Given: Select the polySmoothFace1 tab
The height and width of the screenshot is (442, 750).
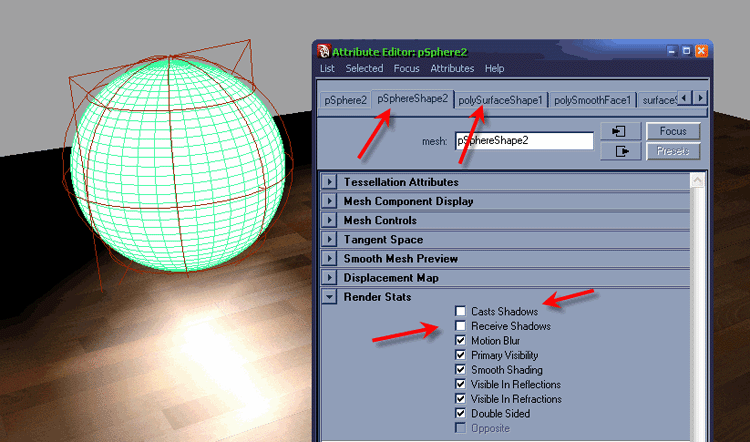Looking at the screenshot, I should point(592,100).
